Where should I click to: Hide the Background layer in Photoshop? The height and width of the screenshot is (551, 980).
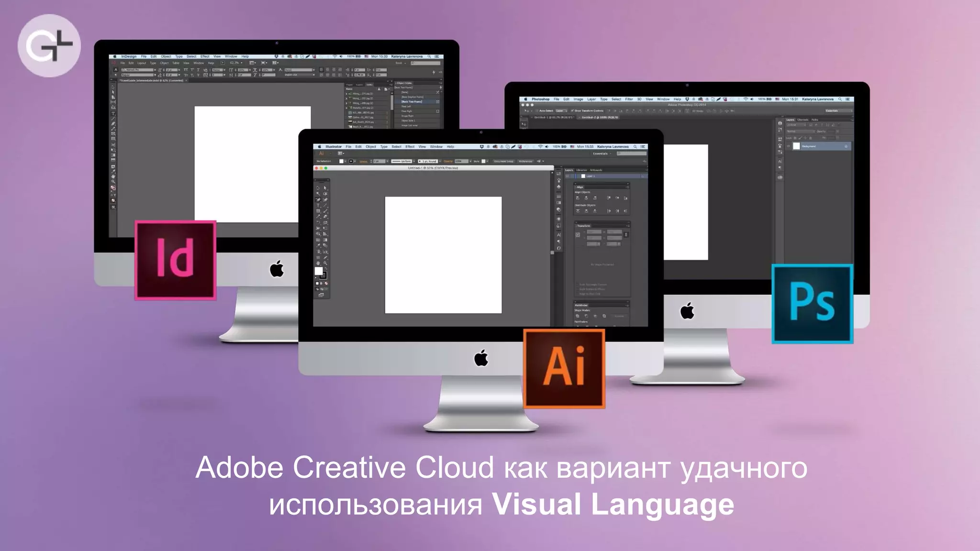[x=788, y=146]
